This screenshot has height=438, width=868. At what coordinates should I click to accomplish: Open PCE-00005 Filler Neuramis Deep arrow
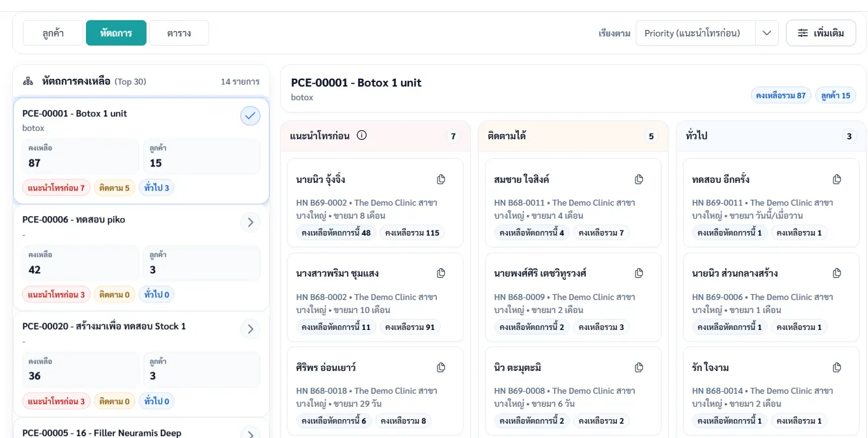click(250, 433)
